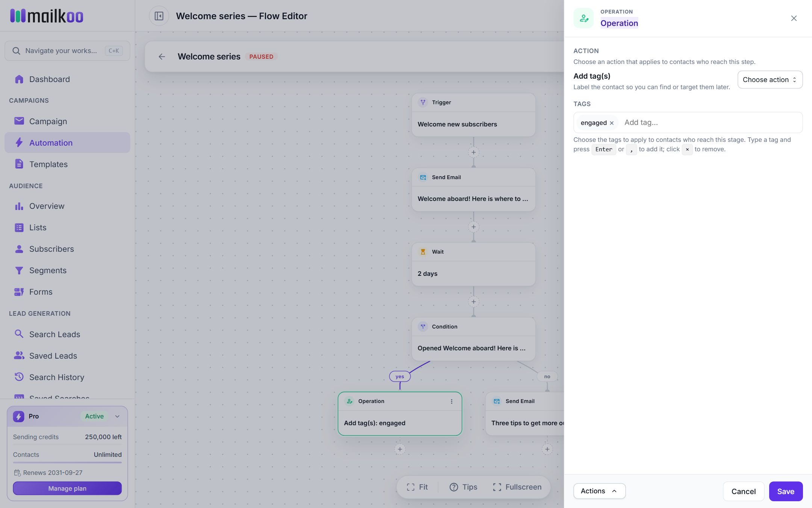The height and width of the screenshot is (508, 812).
Task: Close the Operation panel
Action: 794,18
